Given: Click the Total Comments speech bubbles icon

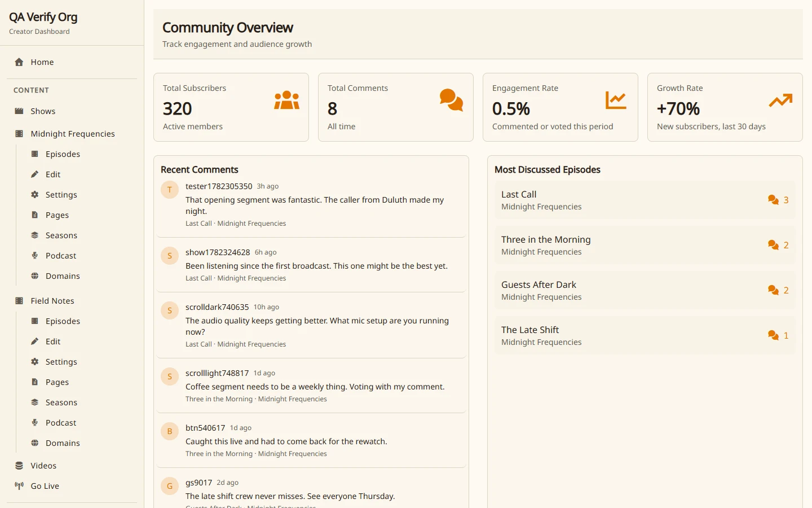Looking at the screenshot, I should point(452,100).
